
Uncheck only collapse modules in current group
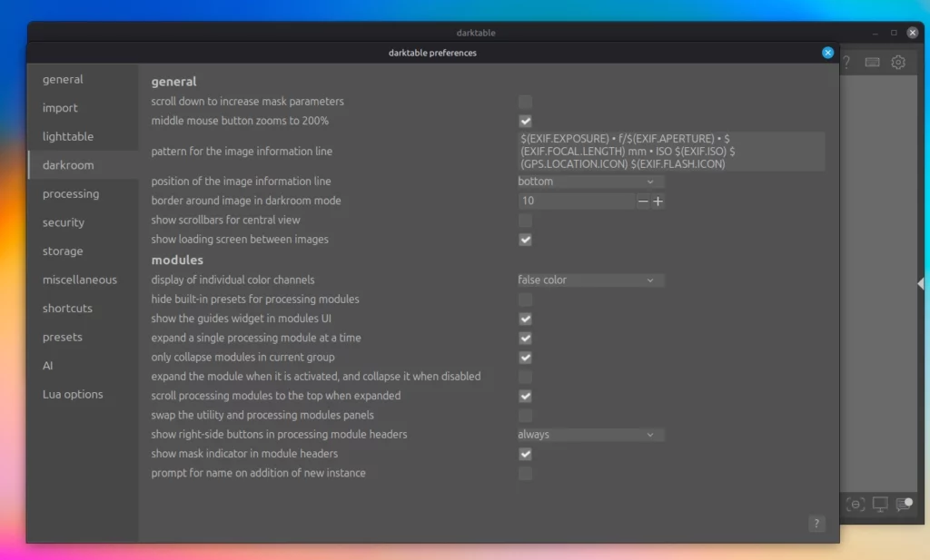click(525, 358)
